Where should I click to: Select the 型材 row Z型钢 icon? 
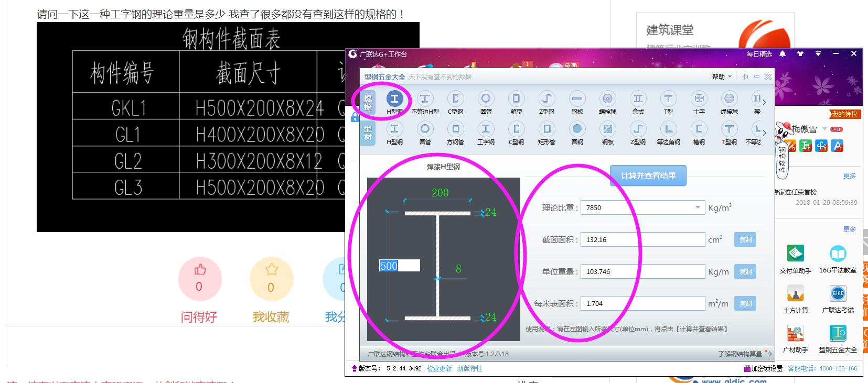click(x=638, y=129)
